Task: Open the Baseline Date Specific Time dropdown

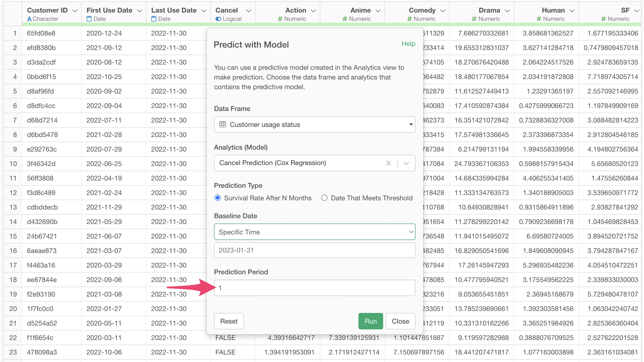Action: (x=314, y=232)
